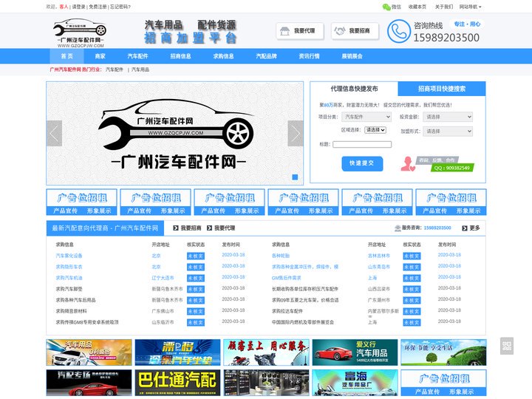Open the 环保 节能 享受生活 banner ad
Screen dimensions: 532x399
pyautogui.click(x=443, y=352)
